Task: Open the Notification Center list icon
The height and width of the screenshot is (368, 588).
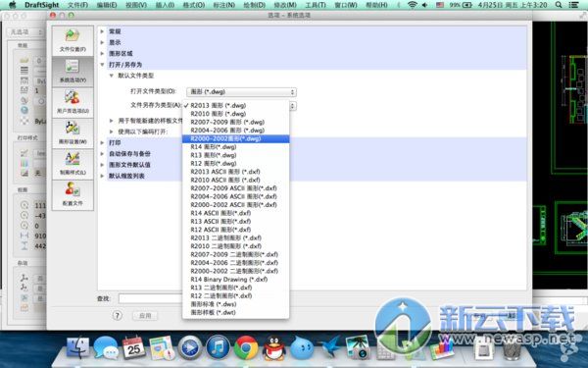Action: pos(573,5)
